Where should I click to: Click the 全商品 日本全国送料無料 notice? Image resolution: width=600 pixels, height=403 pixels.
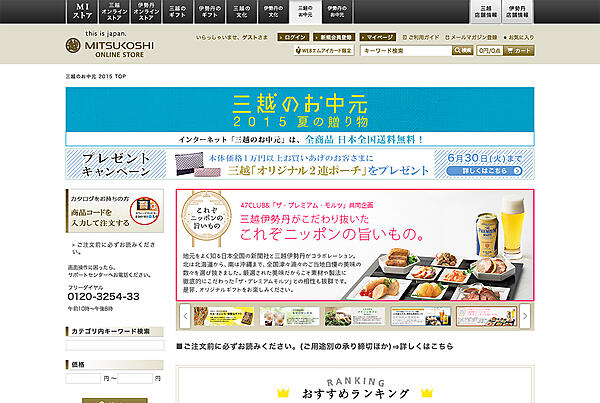pyautogui.click(x=300, y=139)
